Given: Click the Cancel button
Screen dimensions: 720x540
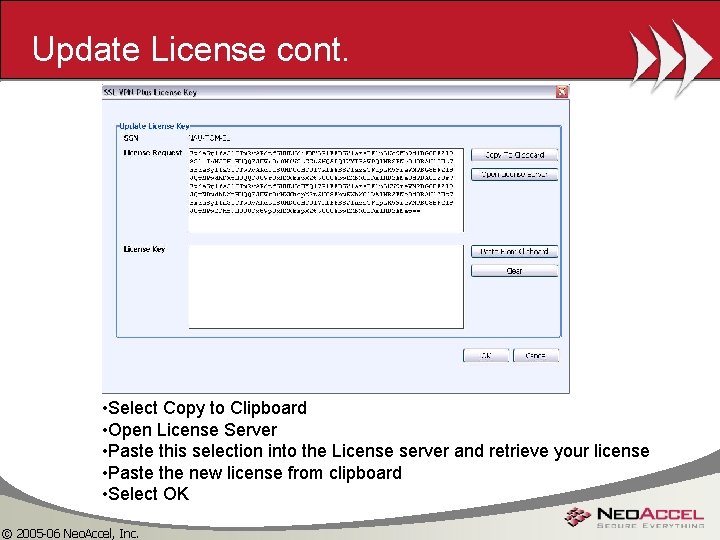Looking at the screenshot, I should [x=535, y=355].
